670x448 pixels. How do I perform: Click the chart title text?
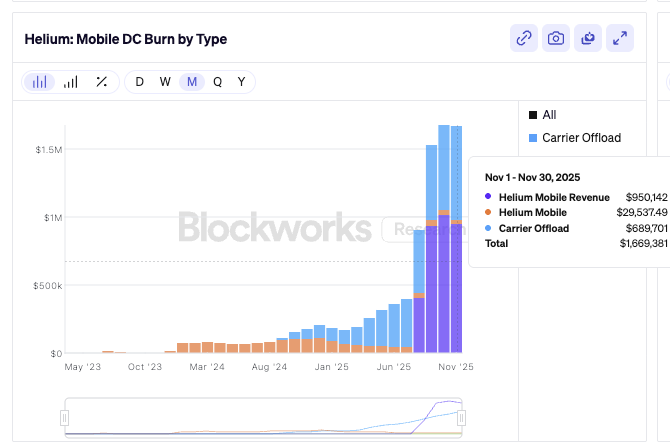click(126, 39)
